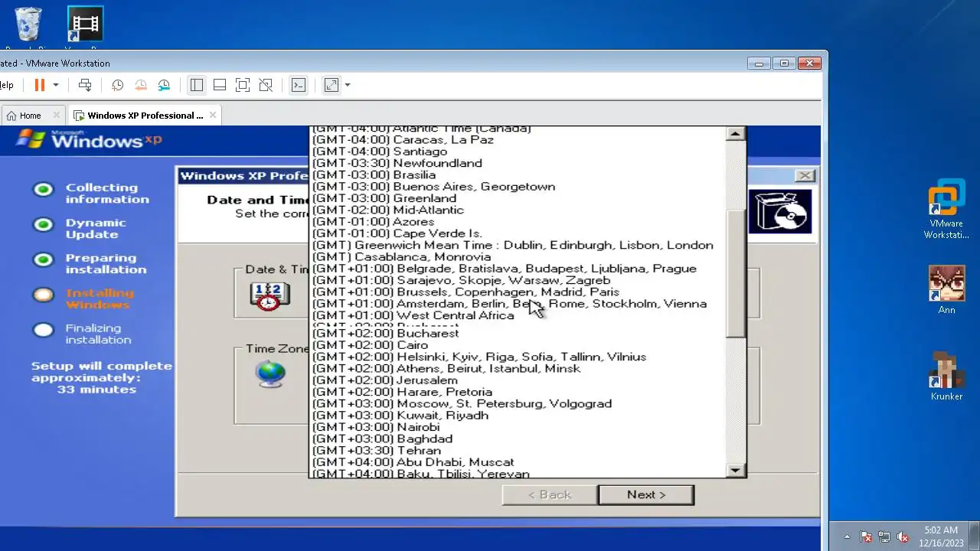This screenshot has width=980, height=551.
Task: Click the Back button in setup
Action: [x=550, y=494]
